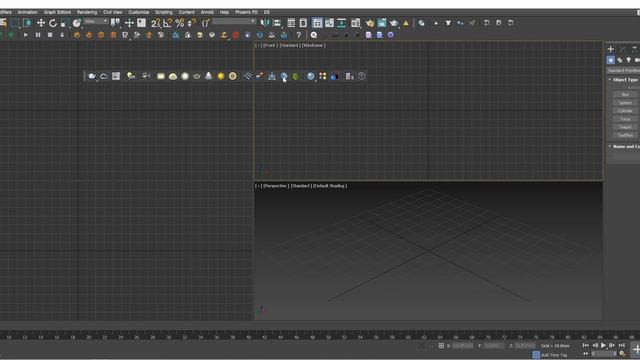
Task: Open the Phoenix FD menu
Action: coord(246,12)
